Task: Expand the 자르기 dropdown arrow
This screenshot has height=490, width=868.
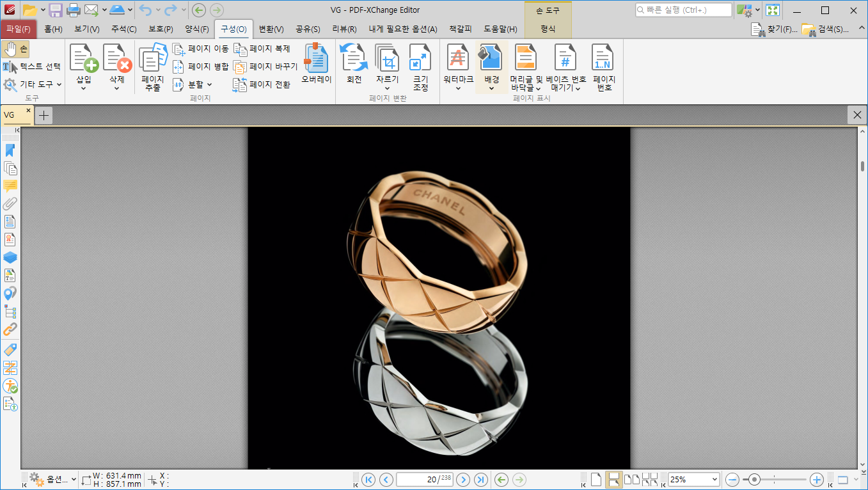Action: tap(387, 88)
